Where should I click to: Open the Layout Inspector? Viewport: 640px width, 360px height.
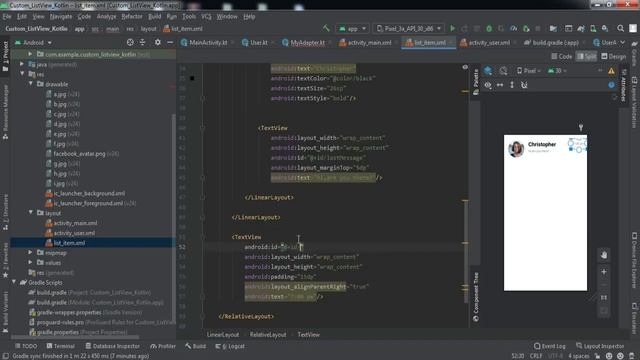pyautogui.click(x=600, y=346)
